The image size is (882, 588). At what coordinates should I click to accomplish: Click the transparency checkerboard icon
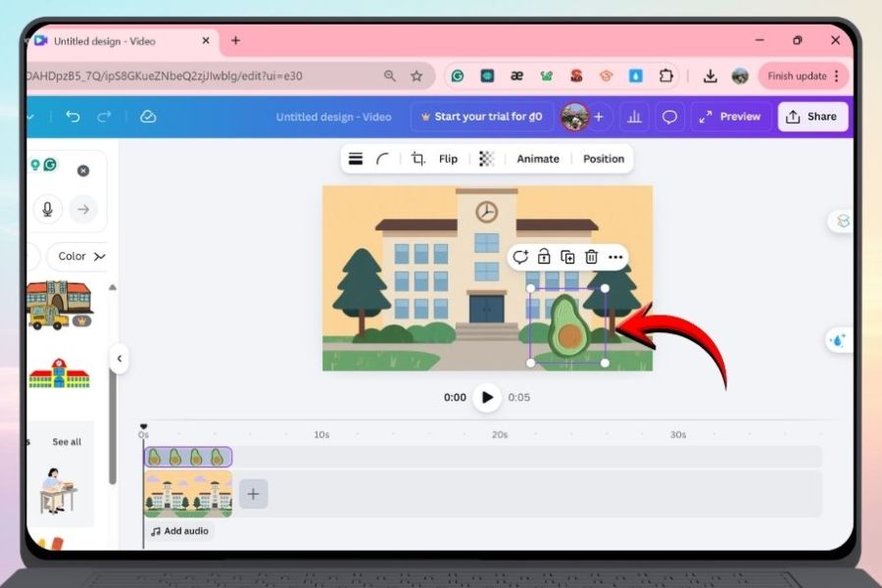[x=486, y=159]
